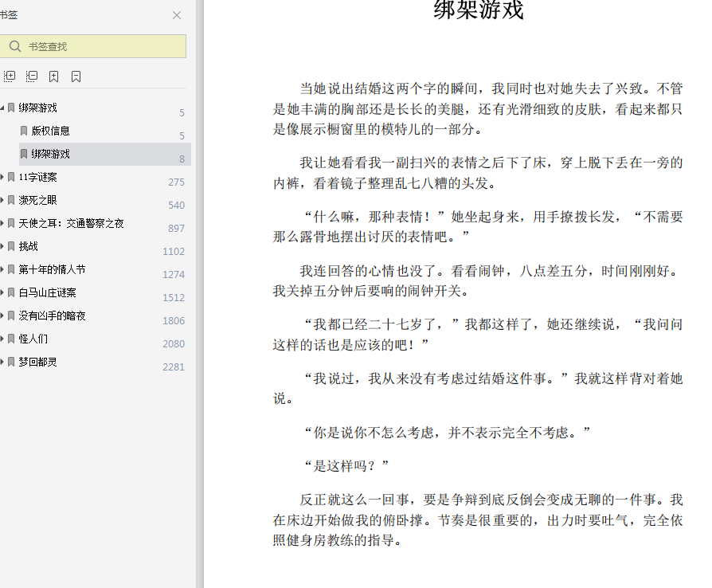Image resolution: width=712 pixels, height=588 pixels.
Task: Expand the 挑战 bookmark
Action: coord(2,246)
